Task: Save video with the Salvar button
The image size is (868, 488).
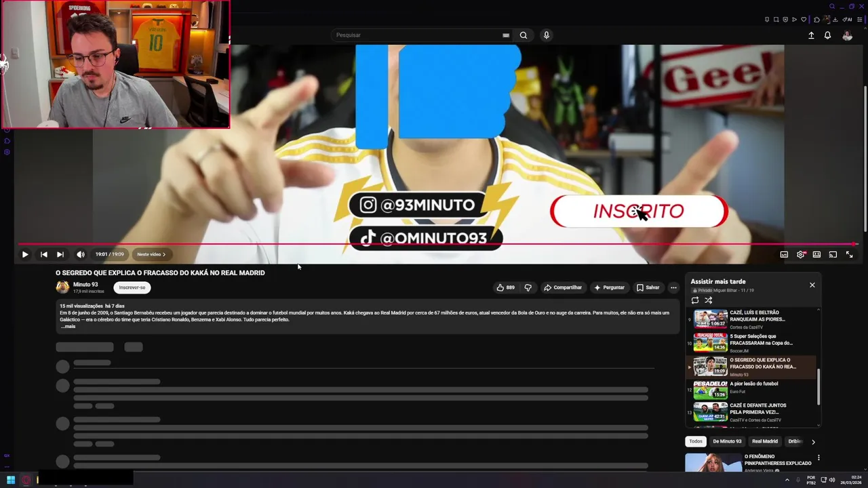Action: click(x=648, y=287)
